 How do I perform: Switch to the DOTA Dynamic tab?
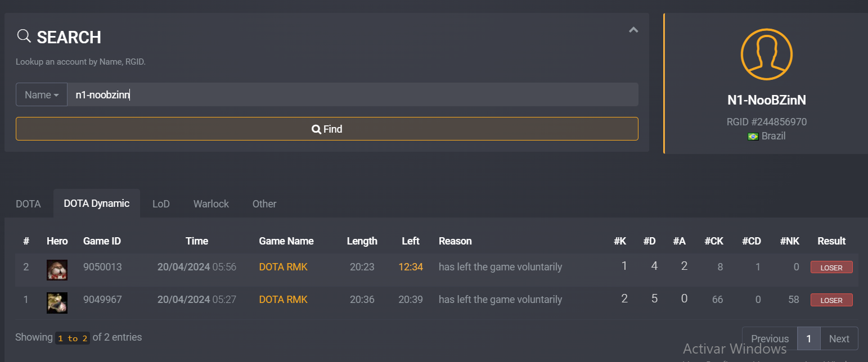tap(97, 203)
